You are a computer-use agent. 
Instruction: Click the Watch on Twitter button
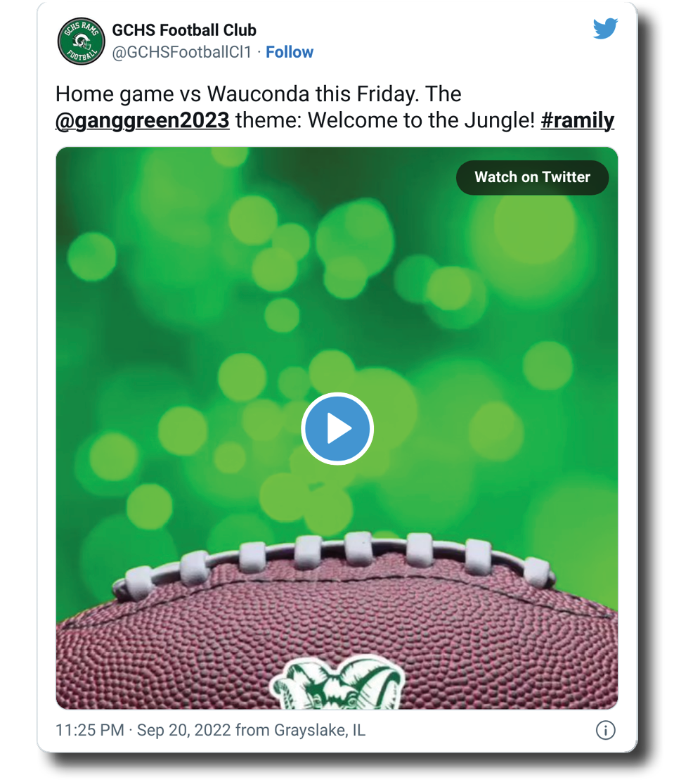(x=532, y=177)
